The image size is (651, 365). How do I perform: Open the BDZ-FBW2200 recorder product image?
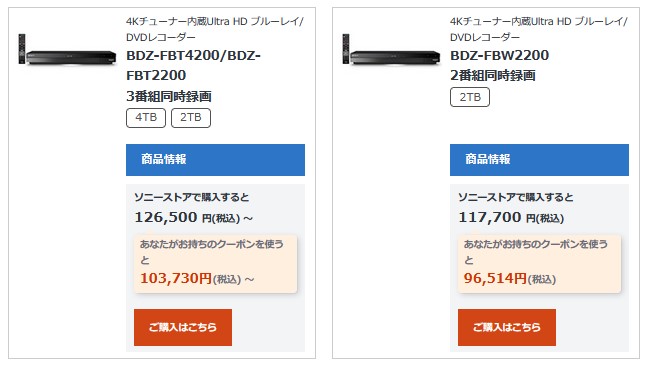(x=391, y=50)
